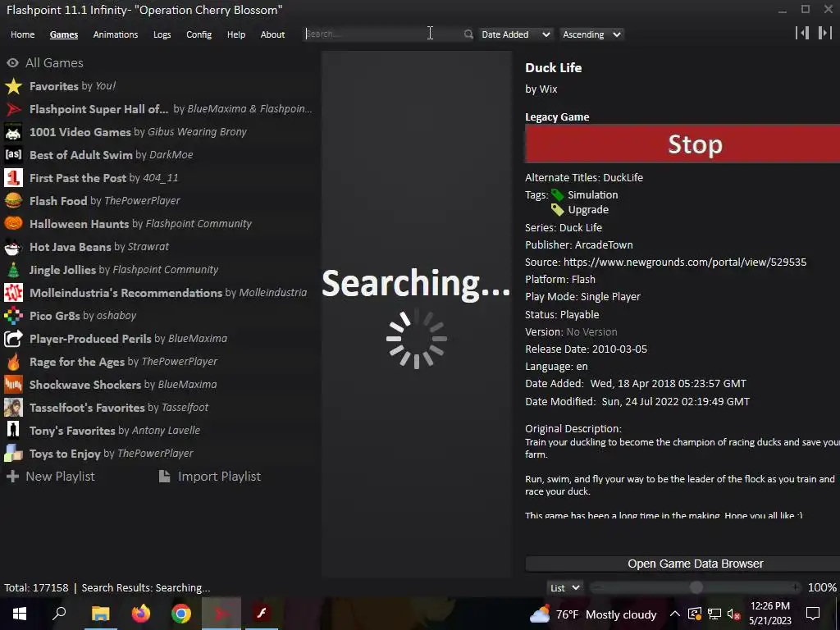Switch to Flash Player taskbar window

(x=262, y=614)
